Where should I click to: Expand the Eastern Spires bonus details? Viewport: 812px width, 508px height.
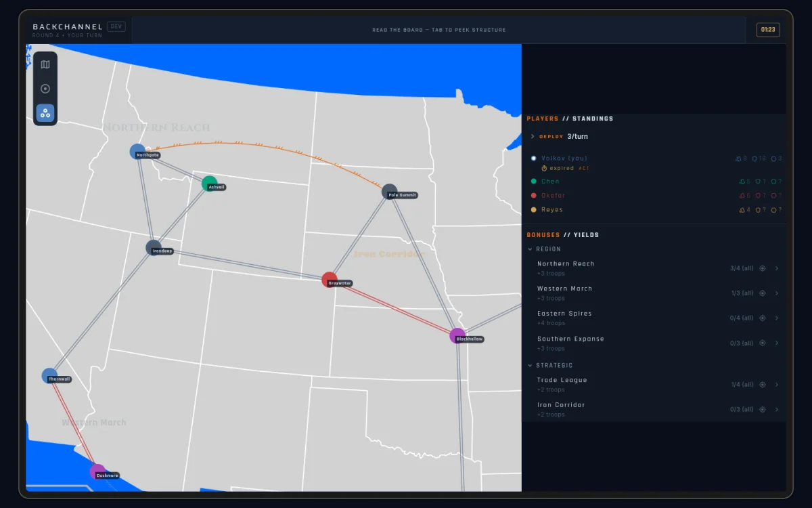(x=777, y=318)
